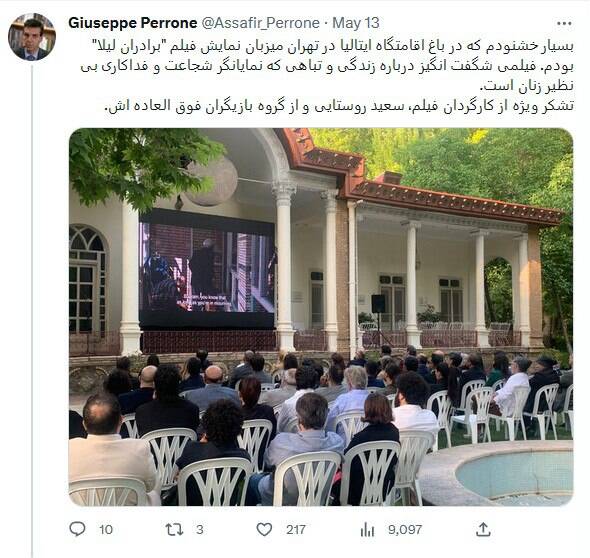Click the reply speech bubble icon
This screenshot has width=590, height=558.
(x=78, y=529)
